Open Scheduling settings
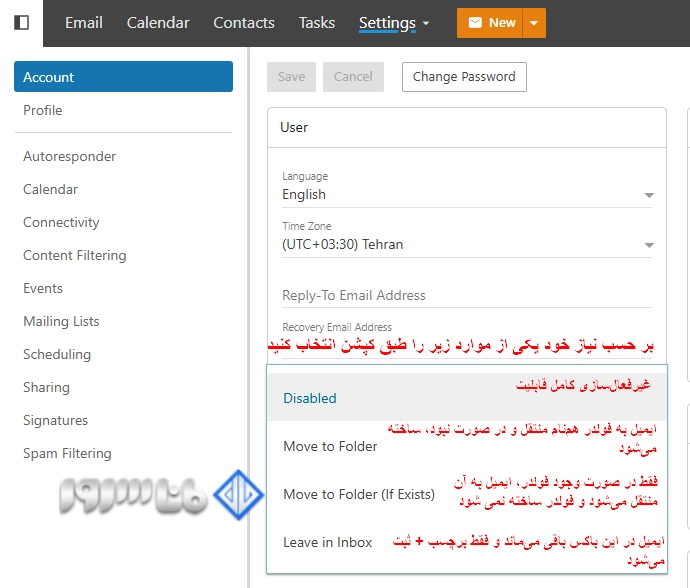 pos(57,354)
